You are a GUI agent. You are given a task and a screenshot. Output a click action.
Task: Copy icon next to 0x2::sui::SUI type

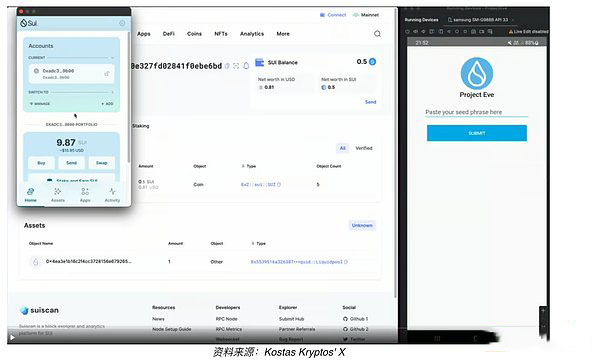coord(279,184)
